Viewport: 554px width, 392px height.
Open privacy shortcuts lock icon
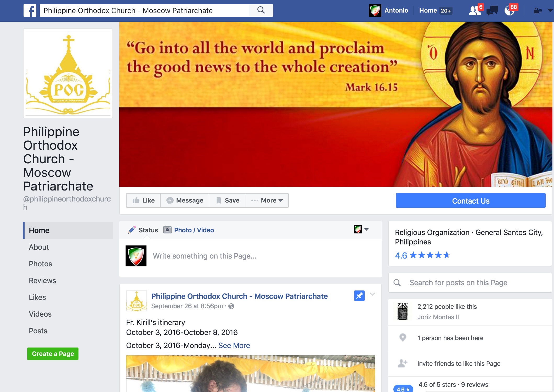point(538,11)
